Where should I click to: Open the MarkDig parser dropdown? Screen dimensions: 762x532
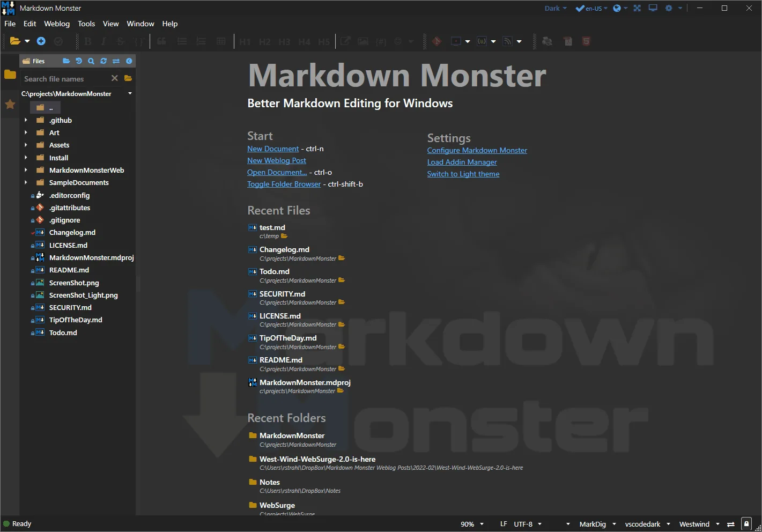pos(598,524)
